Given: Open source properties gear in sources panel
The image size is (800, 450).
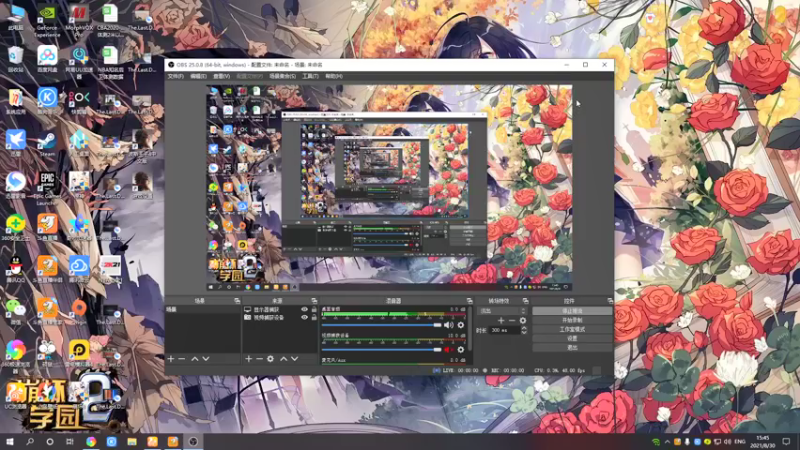Looking at the screenshot, I should click(x=270, y=359).
